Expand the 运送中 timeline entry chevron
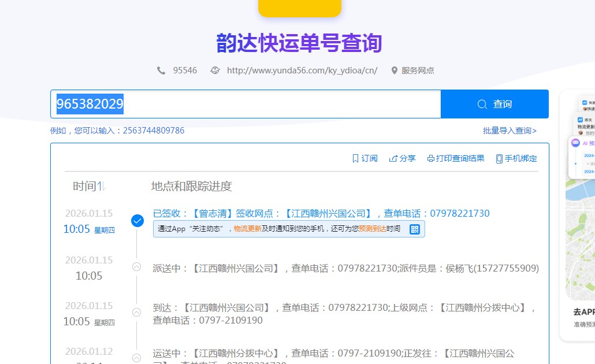Viewport: 595px width, 364px height. click(x=137, y=358)
